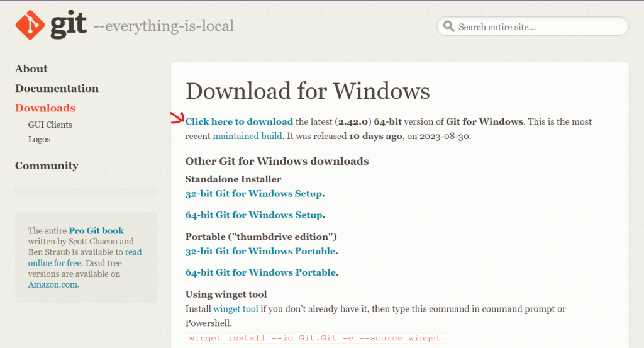Open the Community section
Screen dimensions: 644x348
click(x=47, y=166)
